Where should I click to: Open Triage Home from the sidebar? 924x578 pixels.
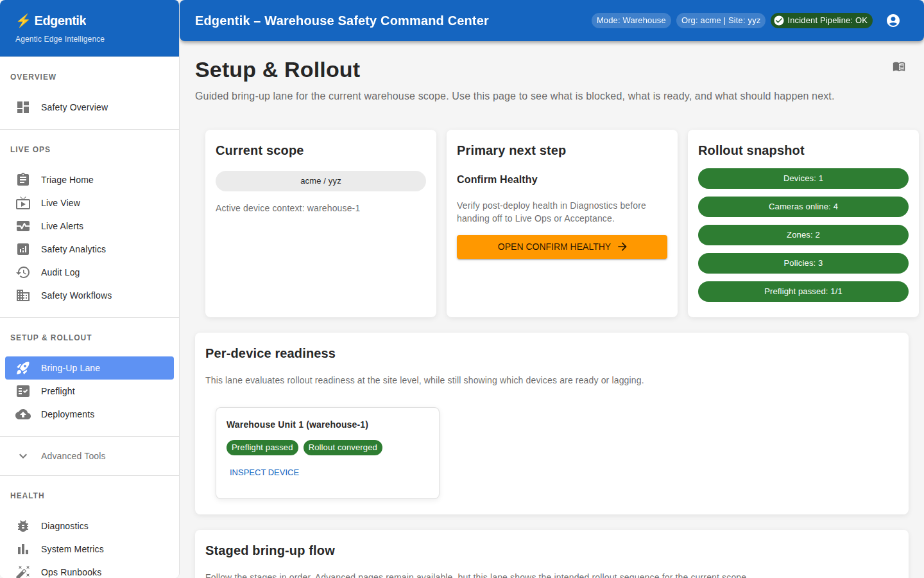coord(23,180)
